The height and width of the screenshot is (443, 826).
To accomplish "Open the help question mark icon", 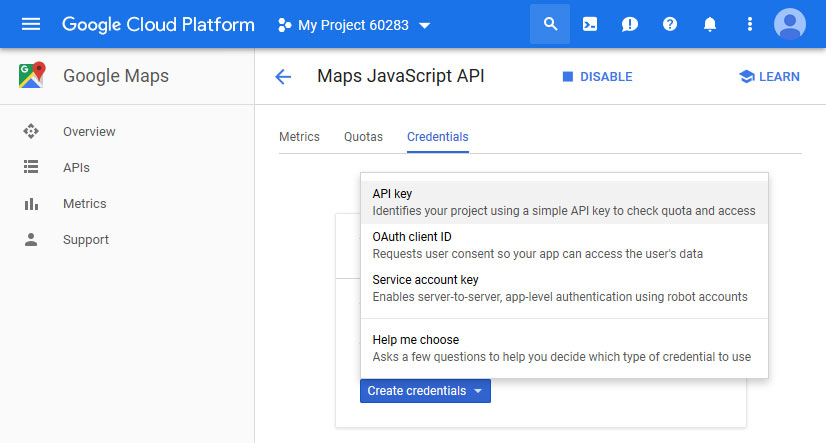I will pyautogui.click(x=670, y=24).
